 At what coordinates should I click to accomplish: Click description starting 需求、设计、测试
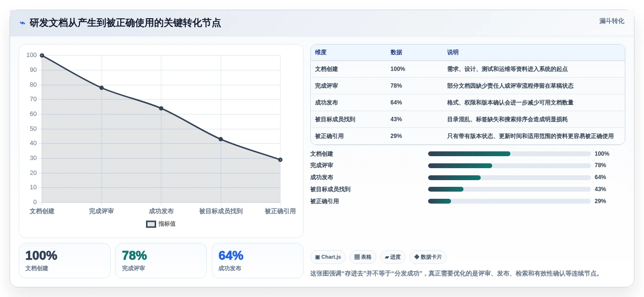508,69
